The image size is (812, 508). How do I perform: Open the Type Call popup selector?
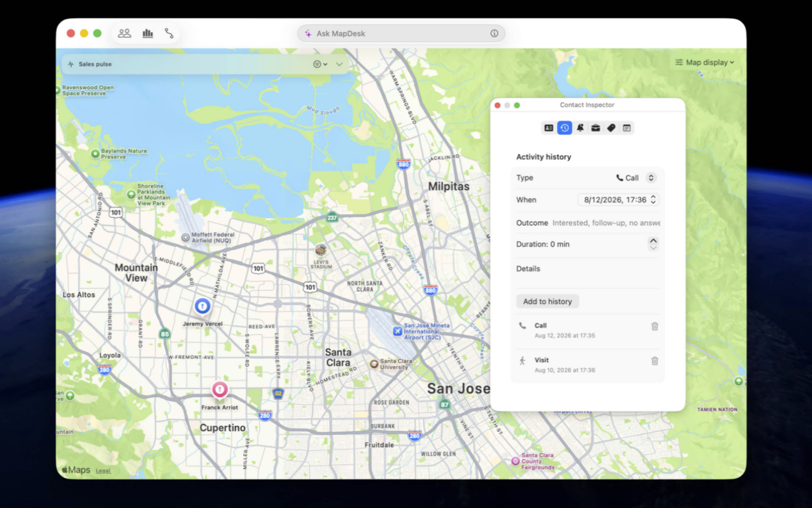pyautogui.click(x=636, y=178)
